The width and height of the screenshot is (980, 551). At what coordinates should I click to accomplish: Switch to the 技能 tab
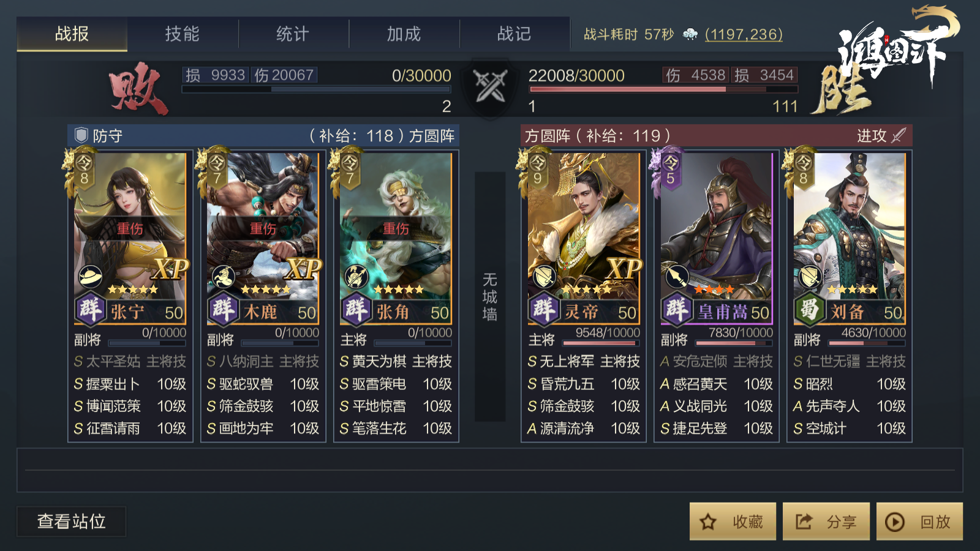pos(182,34)
